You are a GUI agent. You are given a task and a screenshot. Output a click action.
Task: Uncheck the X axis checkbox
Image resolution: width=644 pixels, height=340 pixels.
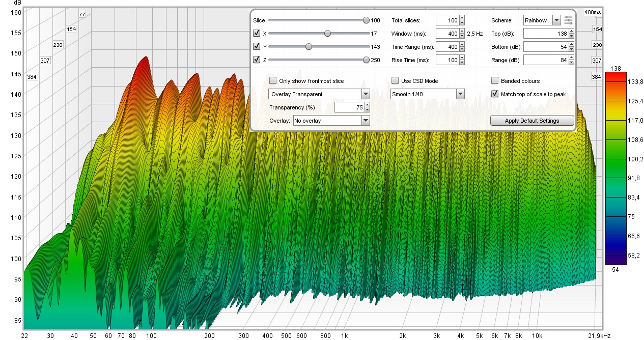[x=257, y=34]
